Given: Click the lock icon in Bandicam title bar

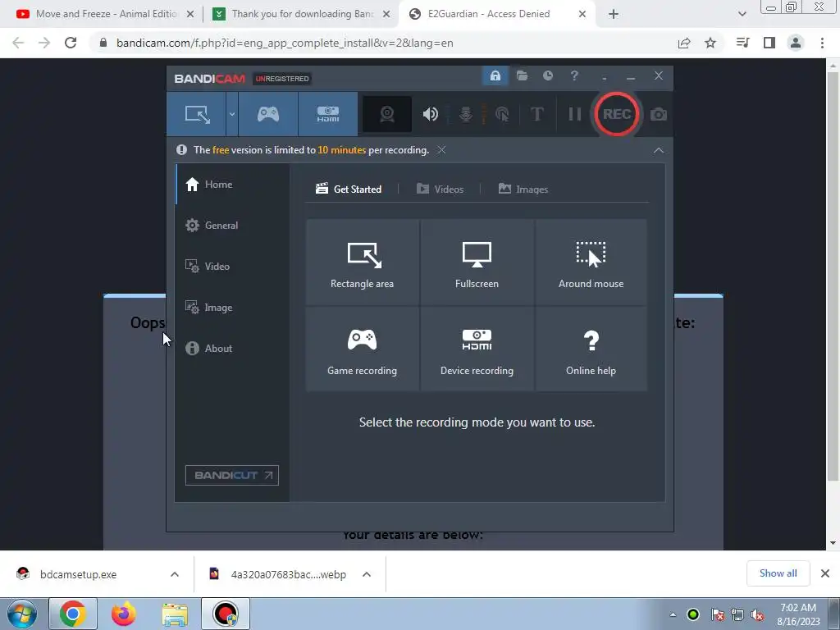Looking at the screenshot, I should (495, 76).
